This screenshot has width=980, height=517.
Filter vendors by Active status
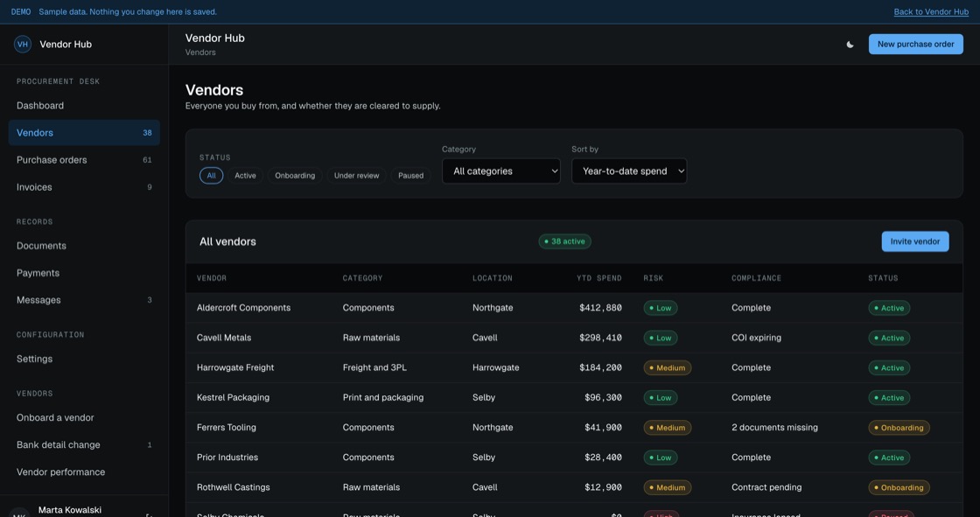pyautogui.click(x=245, y=176)
